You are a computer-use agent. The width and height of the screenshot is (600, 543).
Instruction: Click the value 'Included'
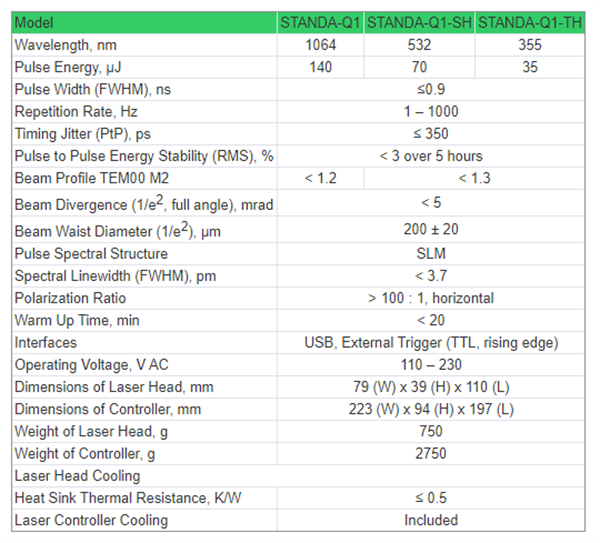pos(431,520)
